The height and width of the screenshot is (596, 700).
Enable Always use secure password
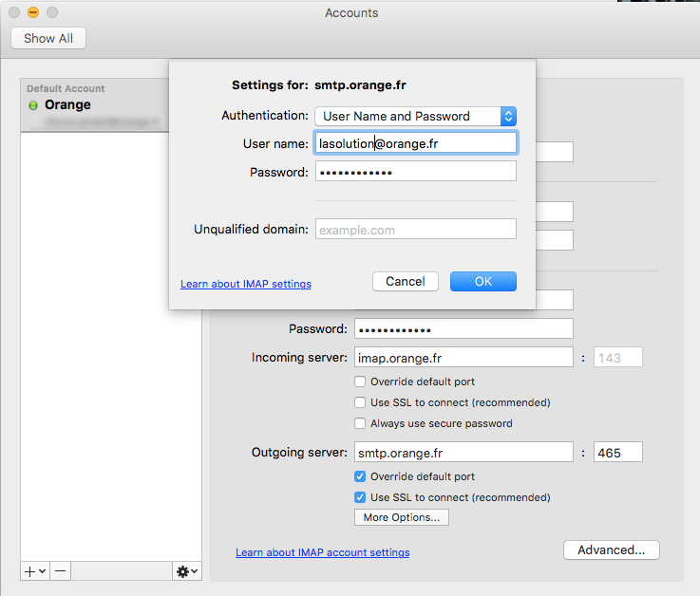pyautogui.click(x=360, y=423)
